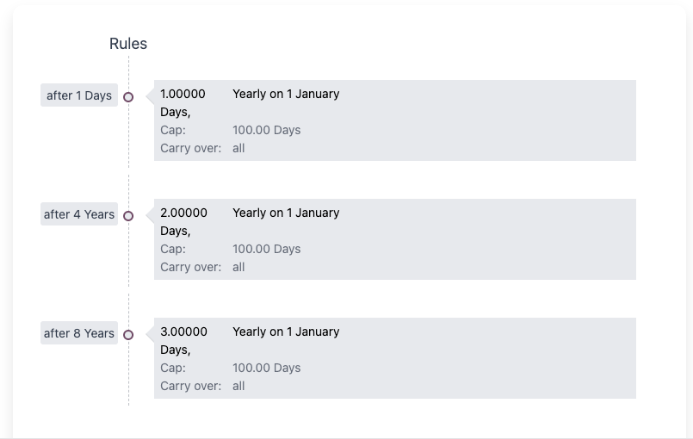Click carry over "all" value in third rule
This screenshot has height=439, width=693.
coord(239,386)
